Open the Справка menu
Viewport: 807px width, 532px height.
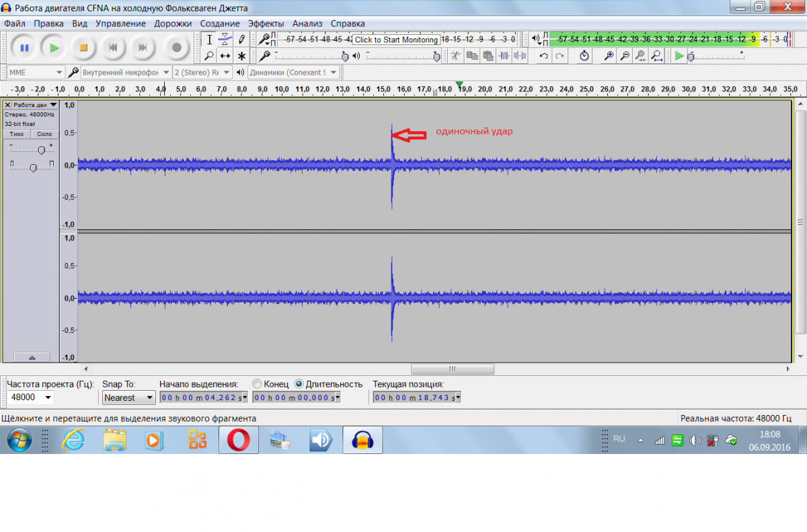[348, 24]
